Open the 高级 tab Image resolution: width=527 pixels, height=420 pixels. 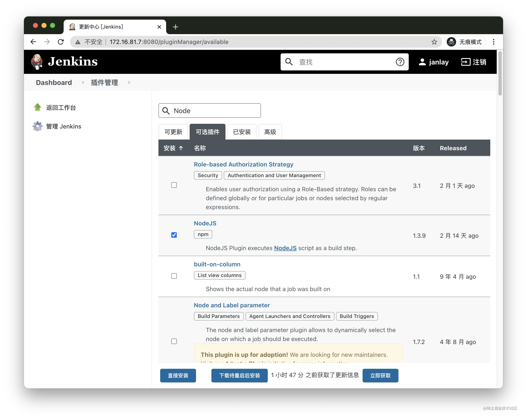pos(270,132)
